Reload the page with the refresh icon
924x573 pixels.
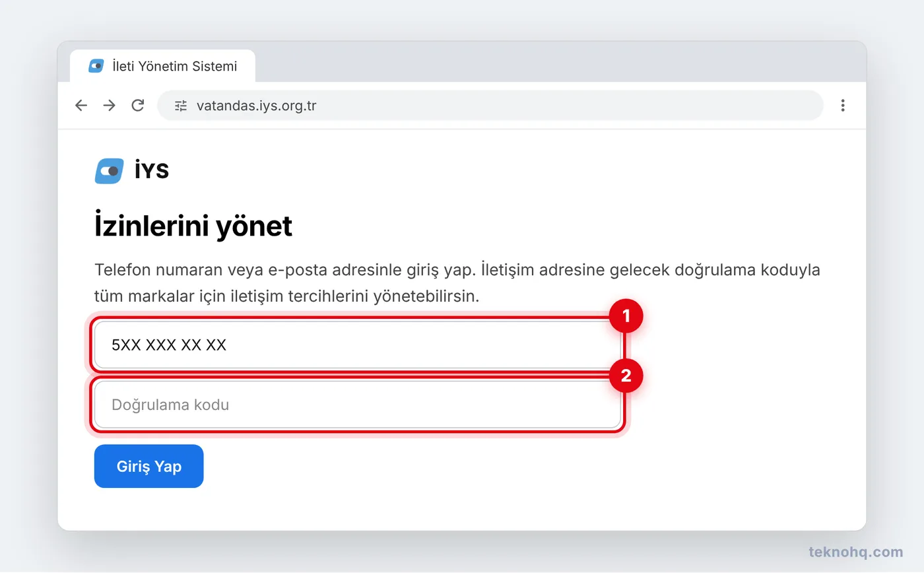pos(138,106)
